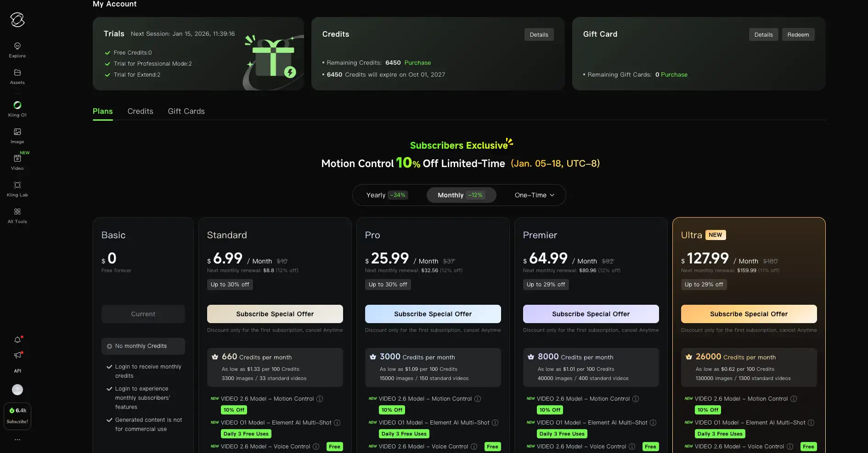Expand the sidebar more options ellipsis

(17, 440)
